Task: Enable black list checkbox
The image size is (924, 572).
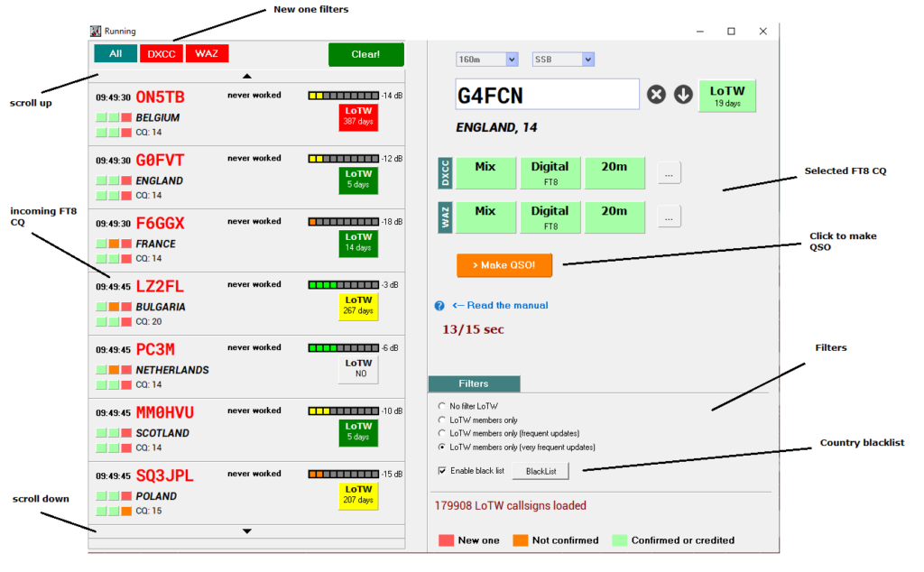Action: point(442,470)
